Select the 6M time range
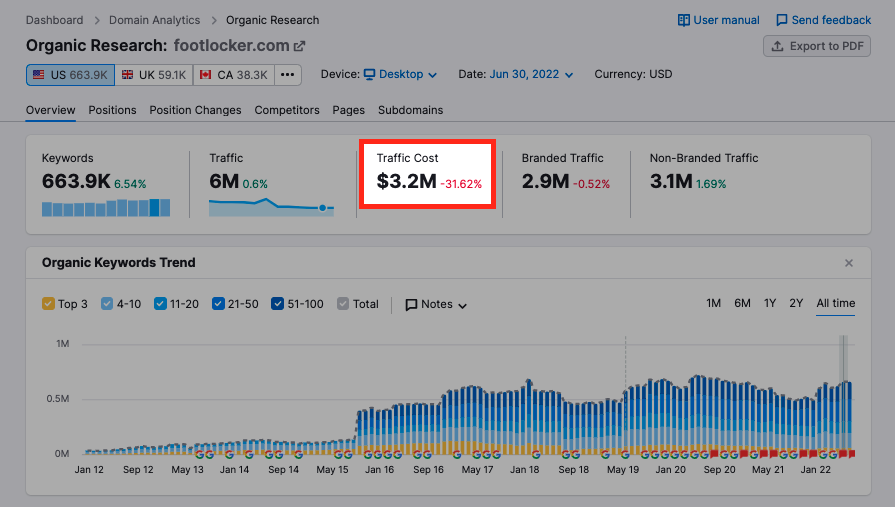 [x=742, y=303]
